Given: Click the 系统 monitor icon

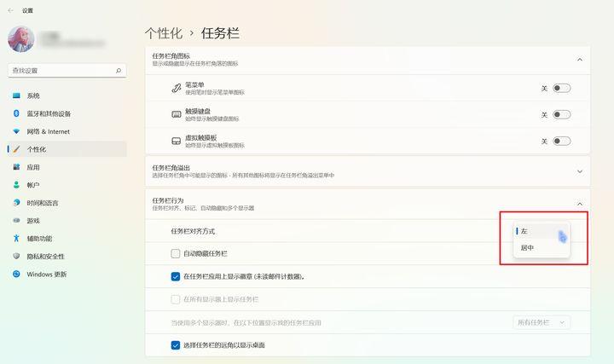Looking at the screenshot, I should [16, 95].
